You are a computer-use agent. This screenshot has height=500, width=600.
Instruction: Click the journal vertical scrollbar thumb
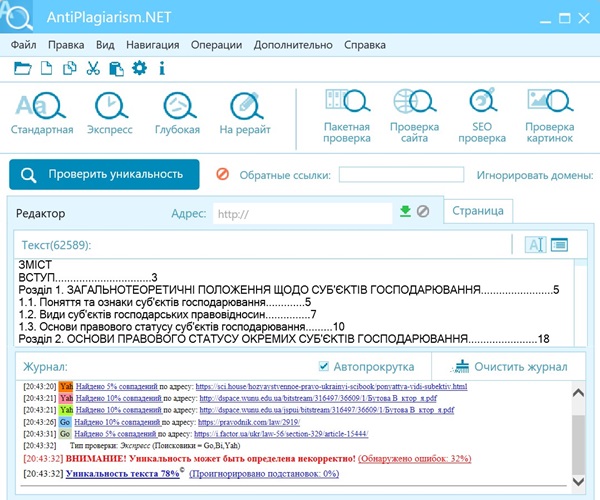(579, 445)
